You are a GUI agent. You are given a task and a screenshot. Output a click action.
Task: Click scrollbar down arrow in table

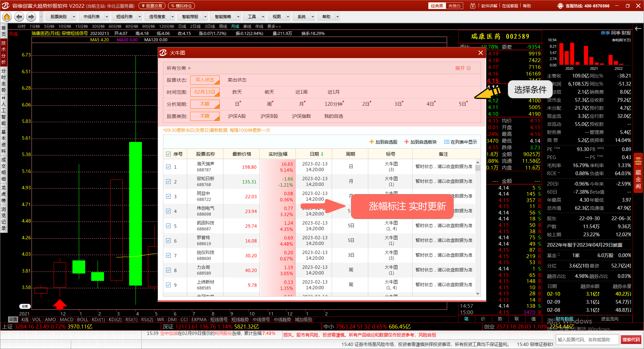(478, 293)
